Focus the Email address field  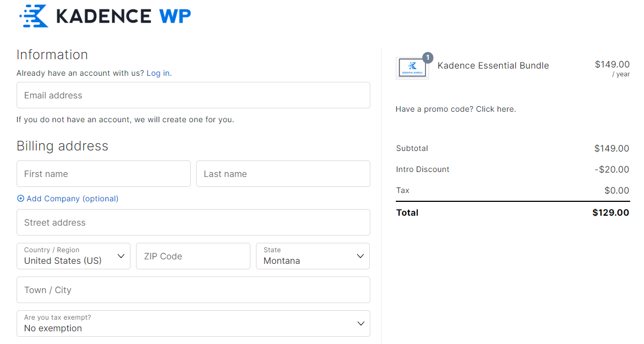click(x=193, y=95)
